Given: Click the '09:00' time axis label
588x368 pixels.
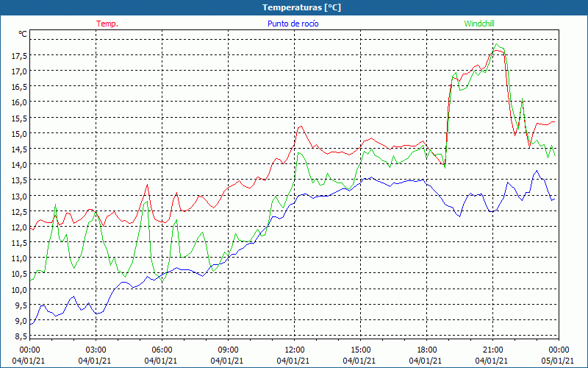Looking at the screenshot, I should (x=228, y=350).
